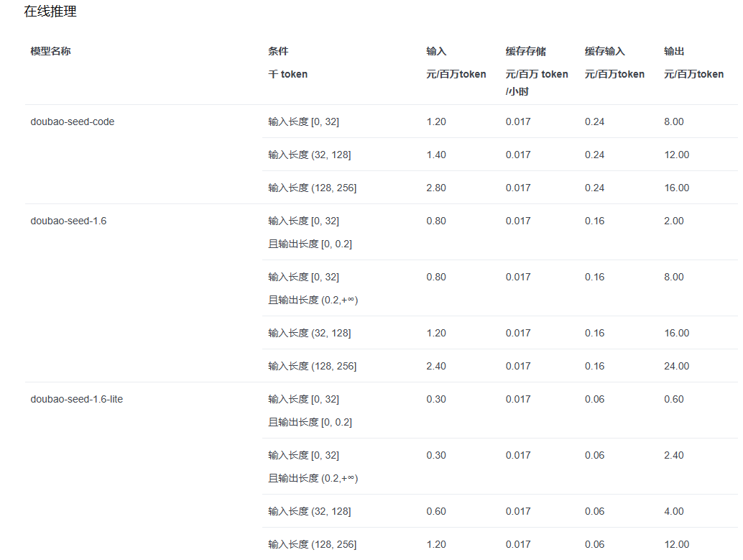Click the 输出 column header
Screen dimensions: 743x560
[x=674, y=51]
